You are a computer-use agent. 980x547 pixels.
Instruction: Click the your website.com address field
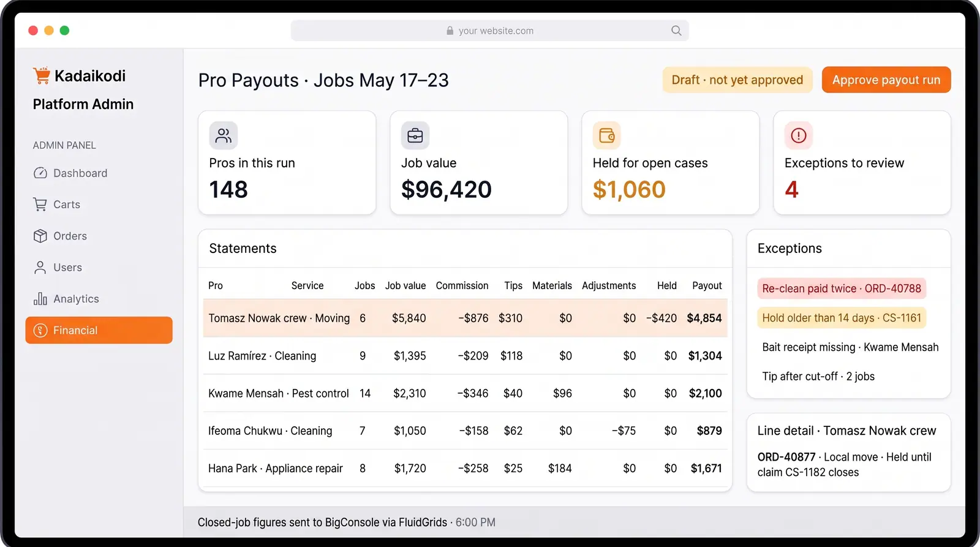coord(490,31)
